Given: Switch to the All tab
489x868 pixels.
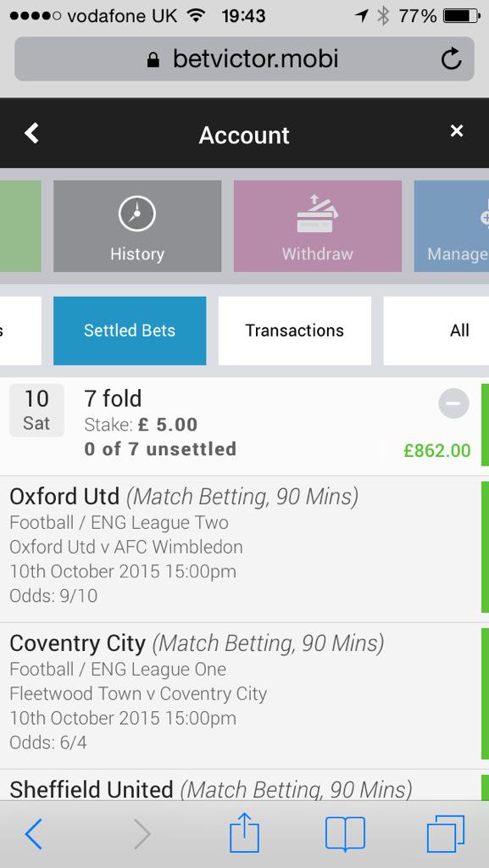Looking at the screenshot, I should [x=436, y=331].
